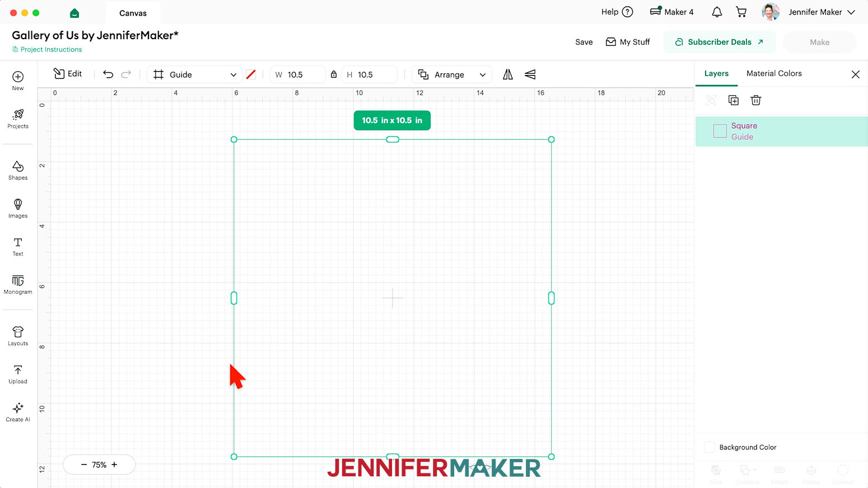This screenshot has height=488, width=868.
Task: Click the Upload tool
Action: pyautogui.click(x=18, y=374)
